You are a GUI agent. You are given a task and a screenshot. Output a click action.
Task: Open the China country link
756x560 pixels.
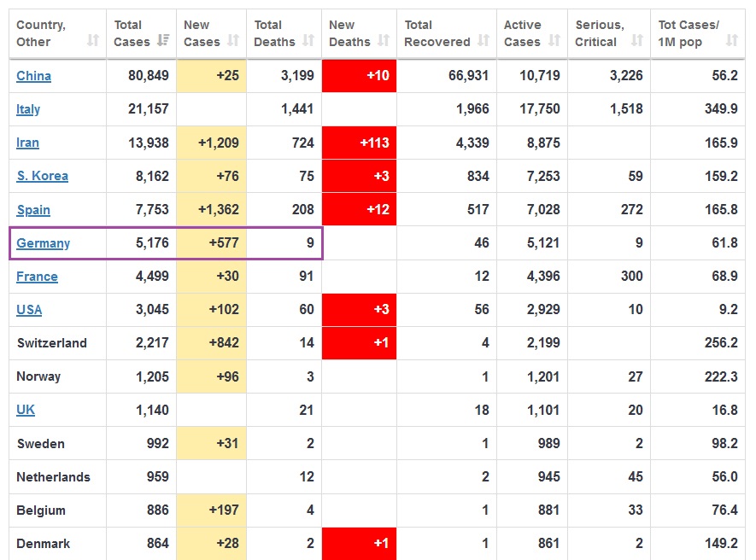pos(33,76)
